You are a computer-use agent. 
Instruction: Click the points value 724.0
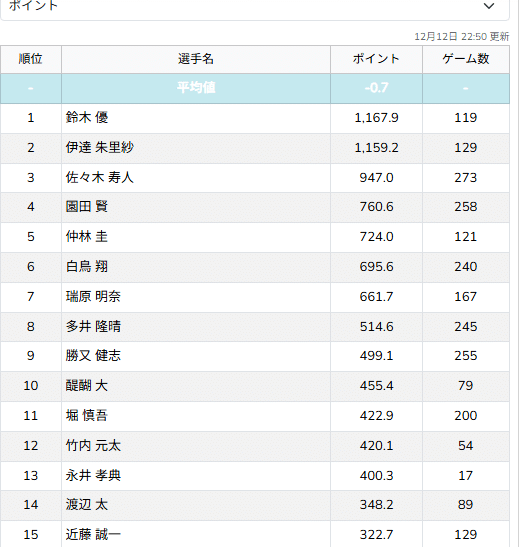(x=376, y=237)
